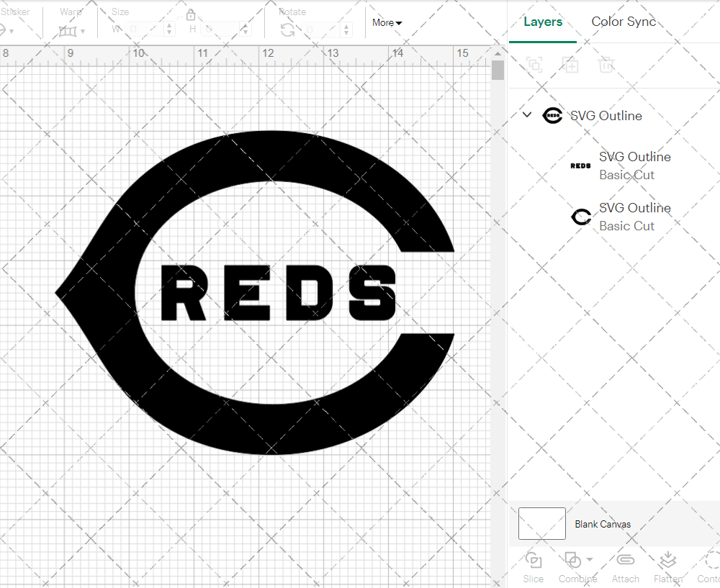Select the top SVG Outline group row
720x588 pixels.
click(614, 116)
